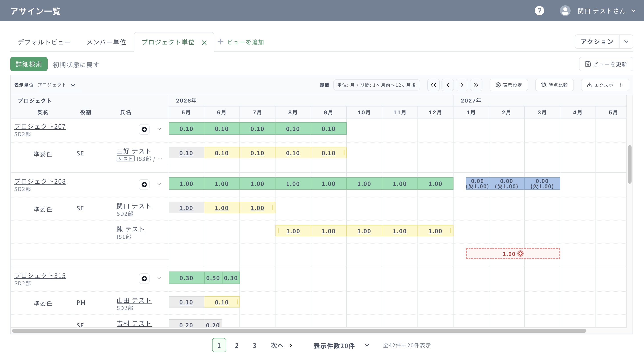Open the プロジェクト315 link
Image resolution: width=644 pixels, height=354 pixels.
pyautogui.click(x=40, y=276)
